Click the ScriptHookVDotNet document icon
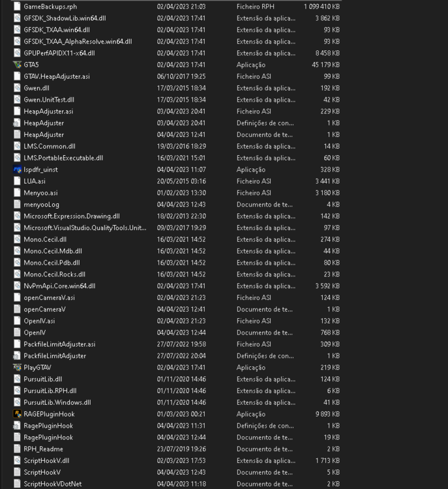 point(17,484)
